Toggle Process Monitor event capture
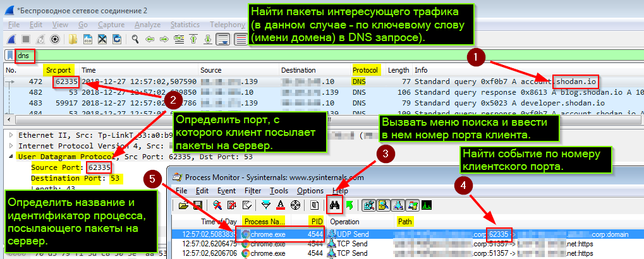644x259 pixels. point(217,205)
